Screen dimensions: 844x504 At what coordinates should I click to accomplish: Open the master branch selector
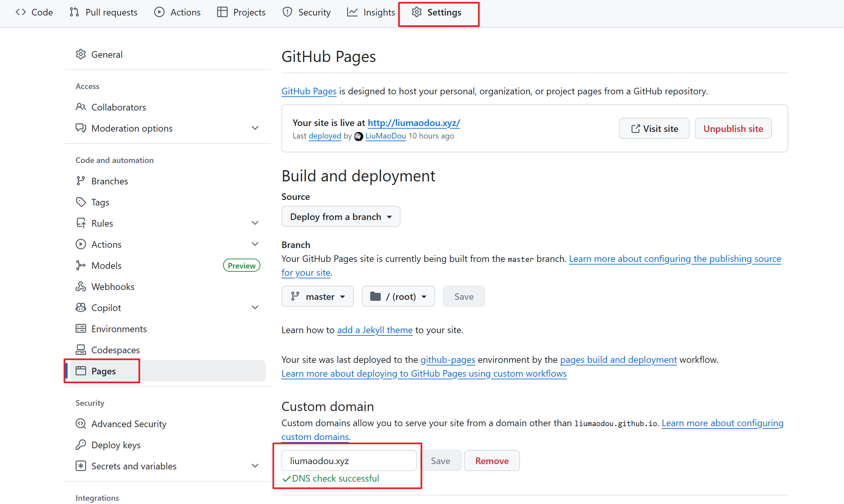(317, 297)
